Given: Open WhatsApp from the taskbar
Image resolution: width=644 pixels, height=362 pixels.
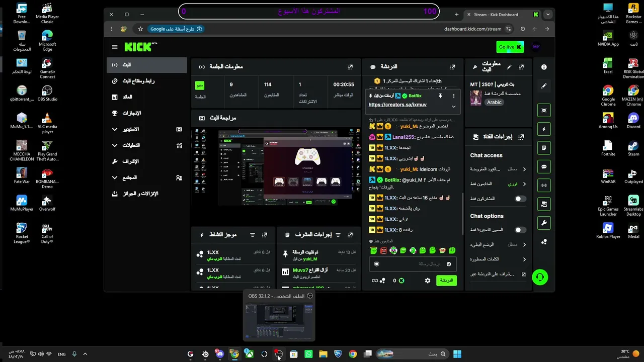Looking at the screenshot, I should click(308, 354).
